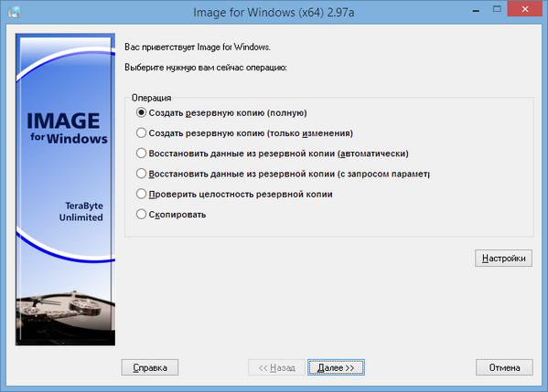Viewport: 548px width, 392px height.
Task: Proceed with the Далее >> button
Action: [336, 367]
